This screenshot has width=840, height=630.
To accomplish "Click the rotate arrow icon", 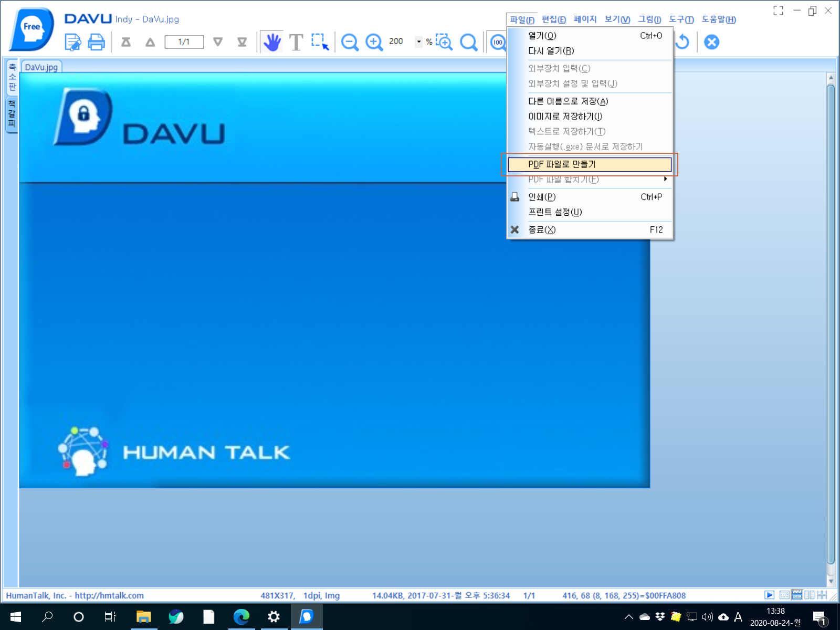I will (682, 42).
